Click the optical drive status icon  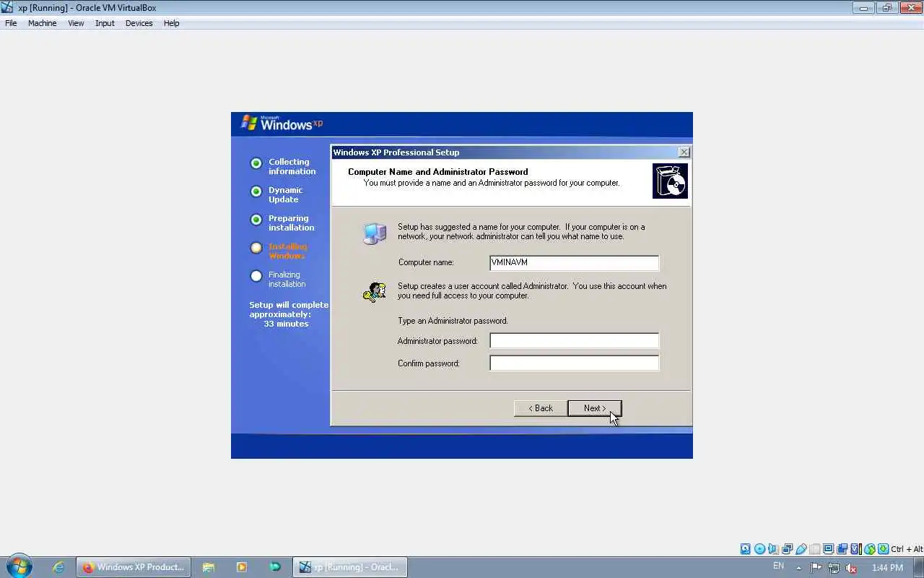tap(759, 549)
